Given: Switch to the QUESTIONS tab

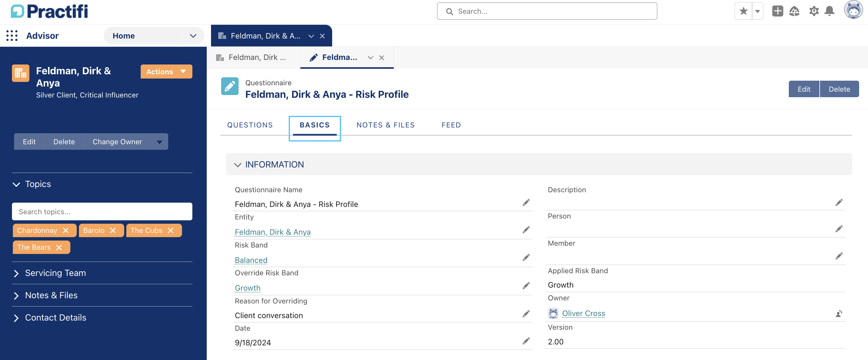Looking at the screenshot, I should coord(250,125).
